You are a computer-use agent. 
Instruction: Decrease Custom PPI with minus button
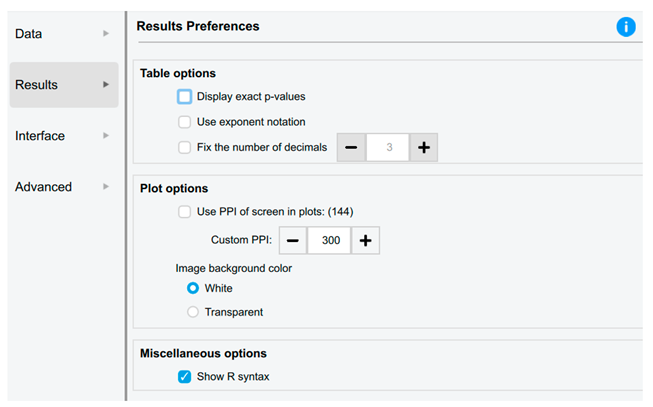293,241
